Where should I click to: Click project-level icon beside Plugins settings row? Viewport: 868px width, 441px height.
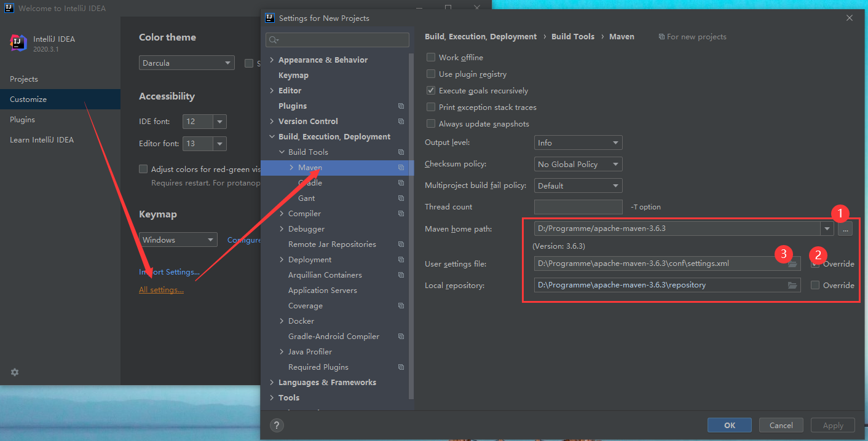401,106
